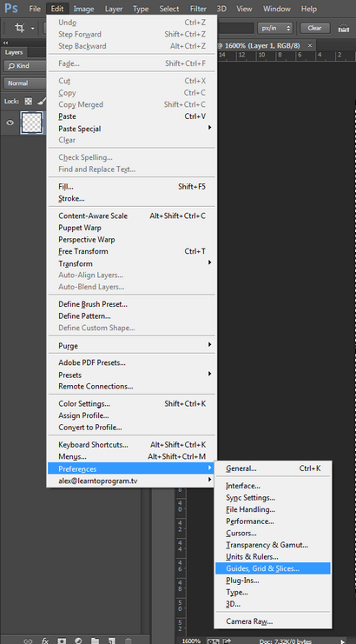
Task: Toggle visibility eye of Layer 1
Action: click(10, 123)
